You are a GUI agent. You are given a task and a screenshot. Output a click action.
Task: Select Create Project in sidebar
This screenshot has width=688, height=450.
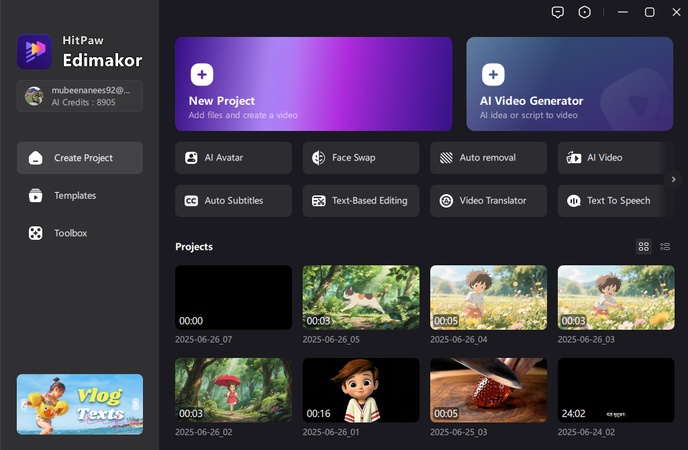[80, 158]
